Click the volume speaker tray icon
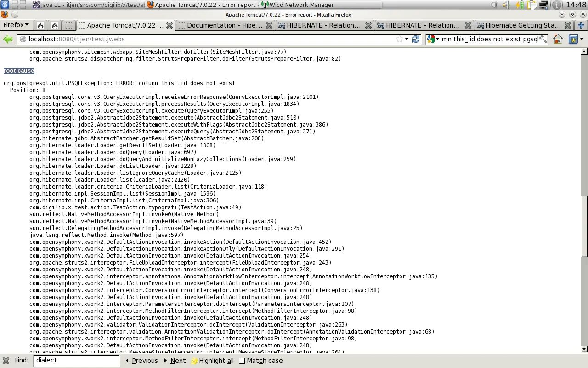The image size is (588, 368). click(506, 5)
